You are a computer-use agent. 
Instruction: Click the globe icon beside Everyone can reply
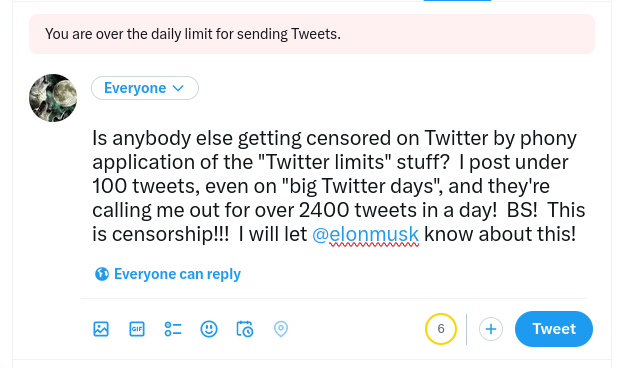click(x=102, y=274)
